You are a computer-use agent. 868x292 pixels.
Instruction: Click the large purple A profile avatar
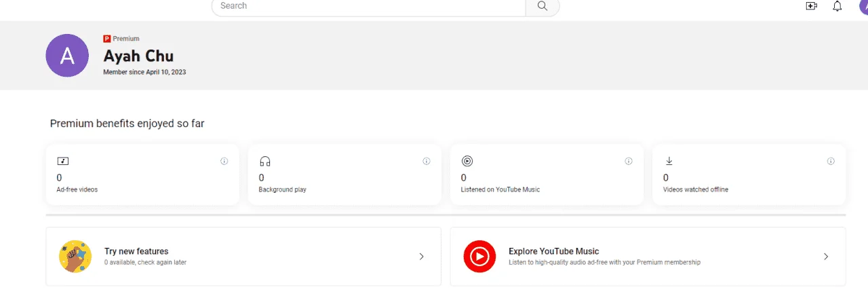point(67,56)
